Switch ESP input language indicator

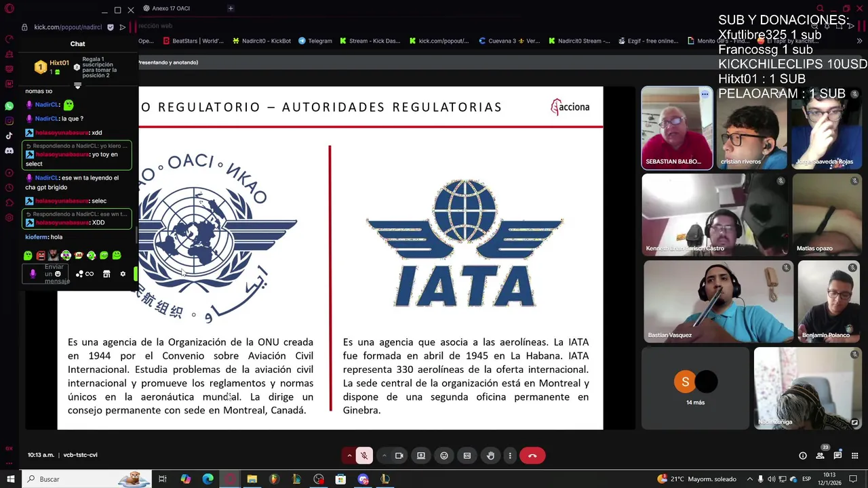[806, 479]
